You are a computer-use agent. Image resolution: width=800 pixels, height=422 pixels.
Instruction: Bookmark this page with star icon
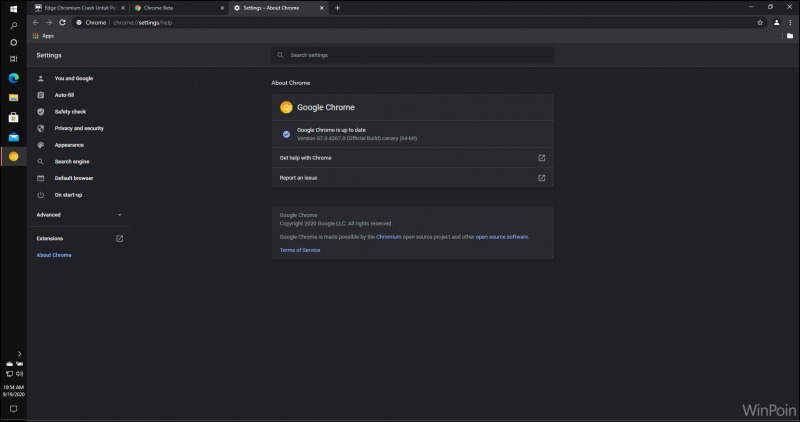pos(760,22)
